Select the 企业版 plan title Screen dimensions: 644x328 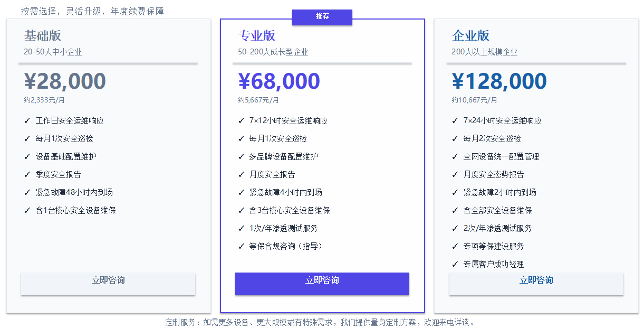(471, 35)
